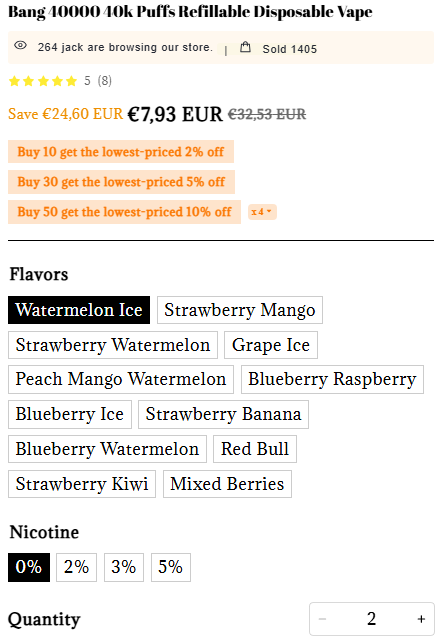This screenshot has width=442, height=640.
Task: Click the quantity number input field
Action: pyautogui.click(x=371, y=619)
